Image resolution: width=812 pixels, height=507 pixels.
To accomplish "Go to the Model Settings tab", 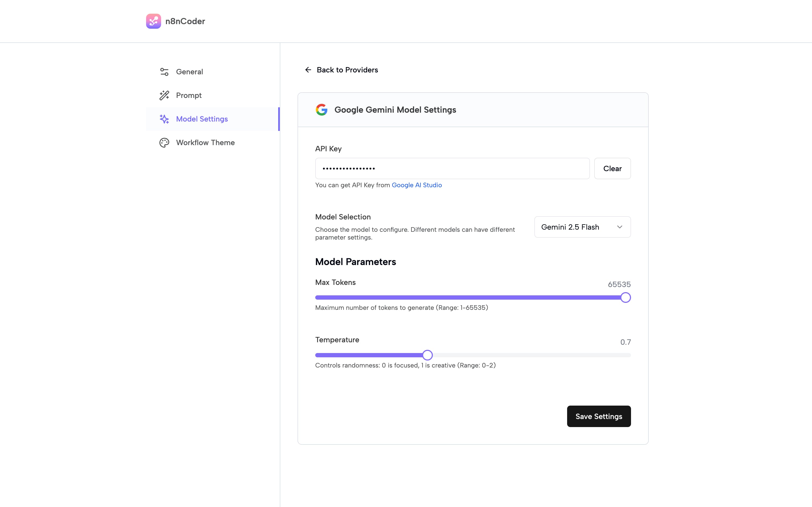I will [202, 119].
